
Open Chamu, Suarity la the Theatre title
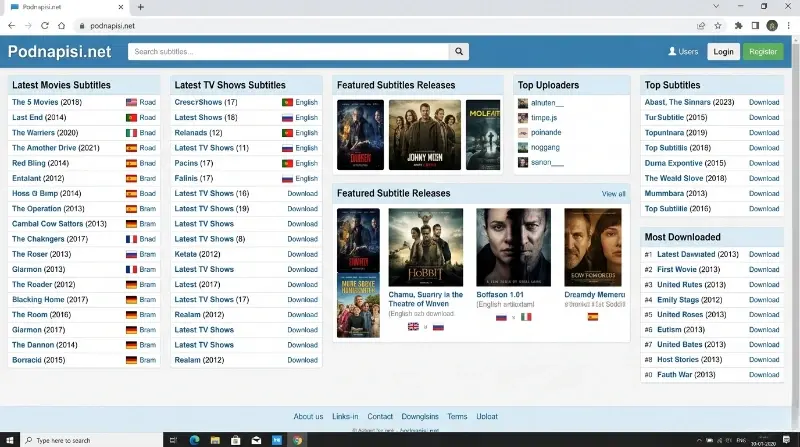click(426, 299)
